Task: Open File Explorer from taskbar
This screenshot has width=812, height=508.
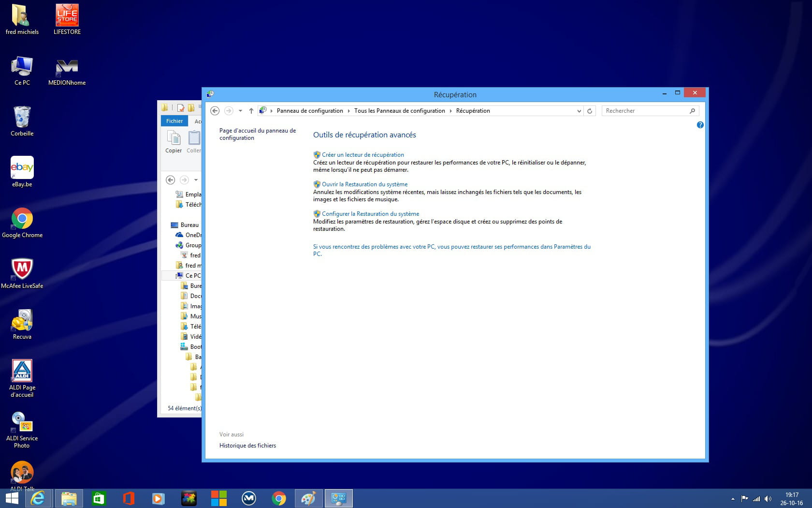Action: pyautogui.click(x=69, y=498)
